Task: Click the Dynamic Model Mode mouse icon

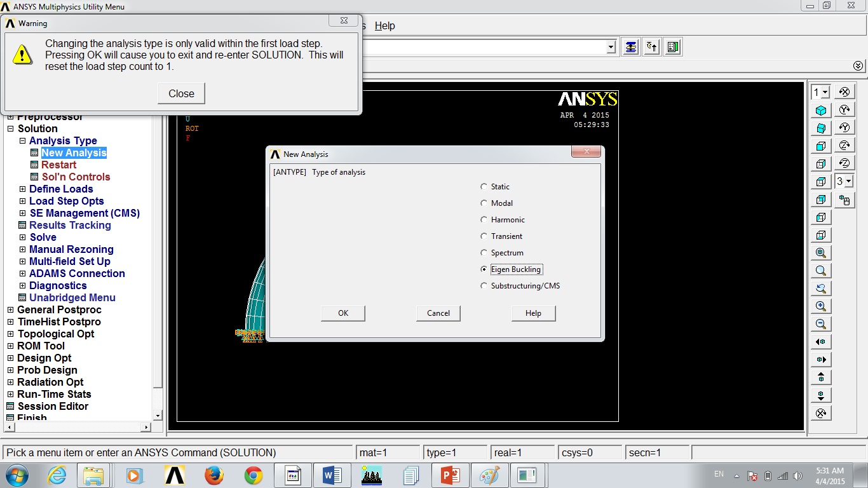Action: [844, 201]
